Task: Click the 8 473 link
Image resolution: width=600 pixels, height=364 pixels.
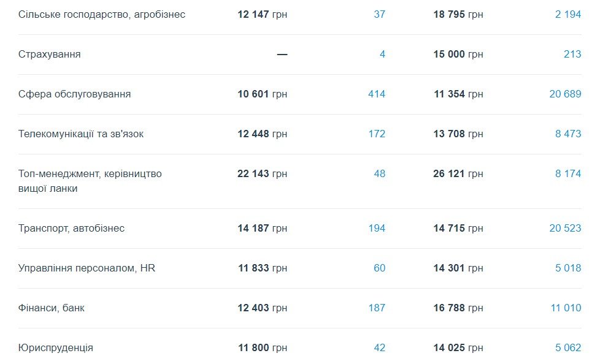Action: click(x=567, y=134)
